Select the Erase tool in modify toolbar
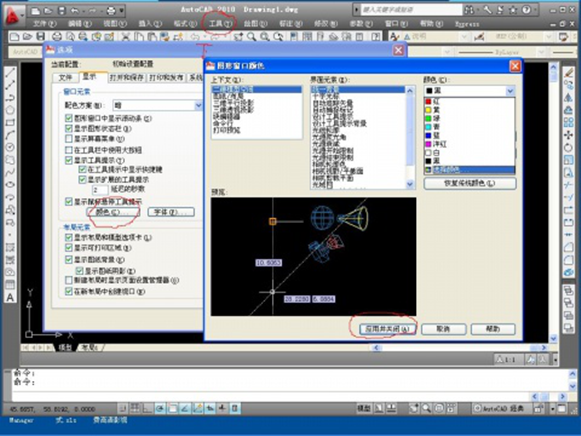Image resolution: width=581 pixels, height=436 pixels. point(568,73)
